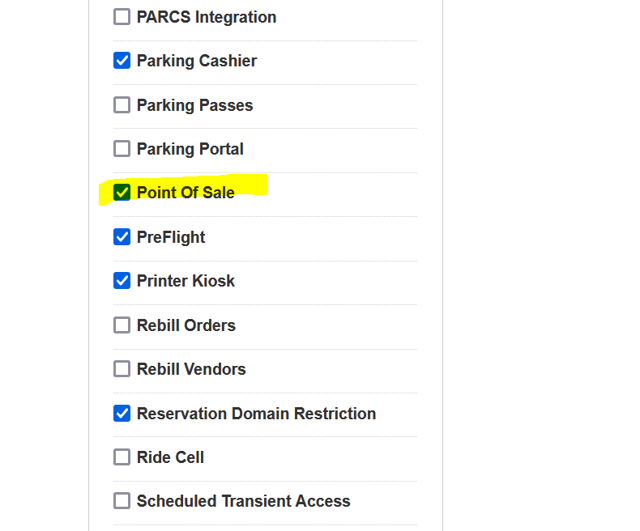
Task: Uncheck the Printer Kiosk checkbox
Action: (122, 281)
